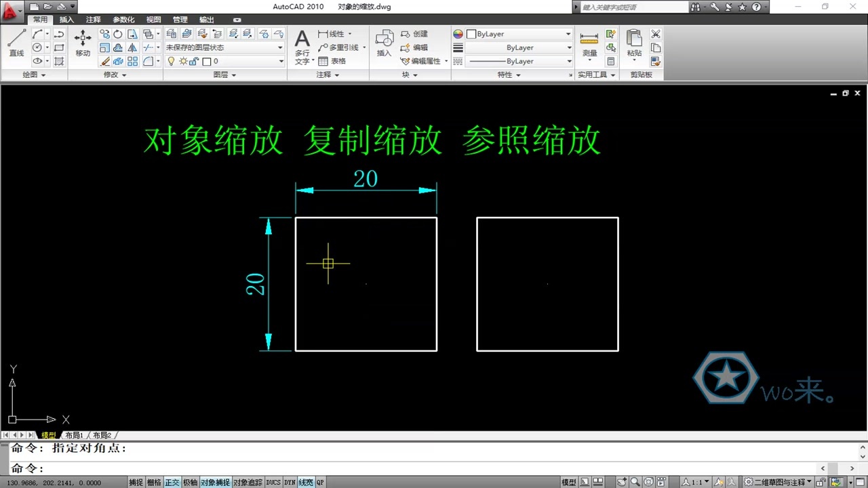The height and width of the screenshot is (488, 868).
Task: Toggle Grid display (栅格) in status bar
Action: (154, 482)
